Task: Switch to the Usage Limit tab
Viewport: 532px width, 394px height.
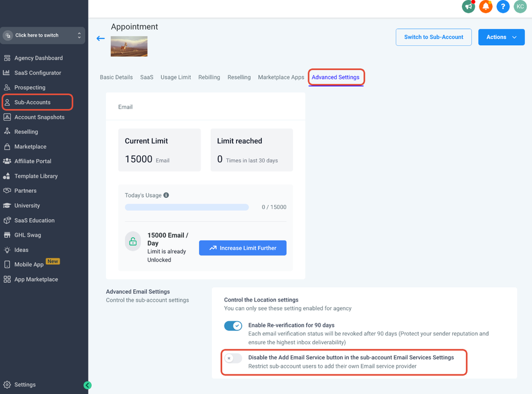Action: pyautogui.click(x=176, y=78)
